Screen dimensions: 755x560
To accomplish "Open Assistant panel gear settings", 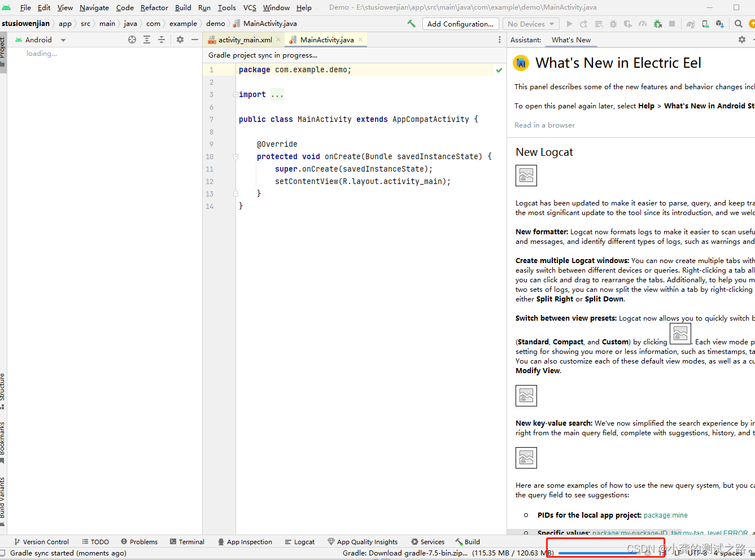I will (x=742, y=40).
